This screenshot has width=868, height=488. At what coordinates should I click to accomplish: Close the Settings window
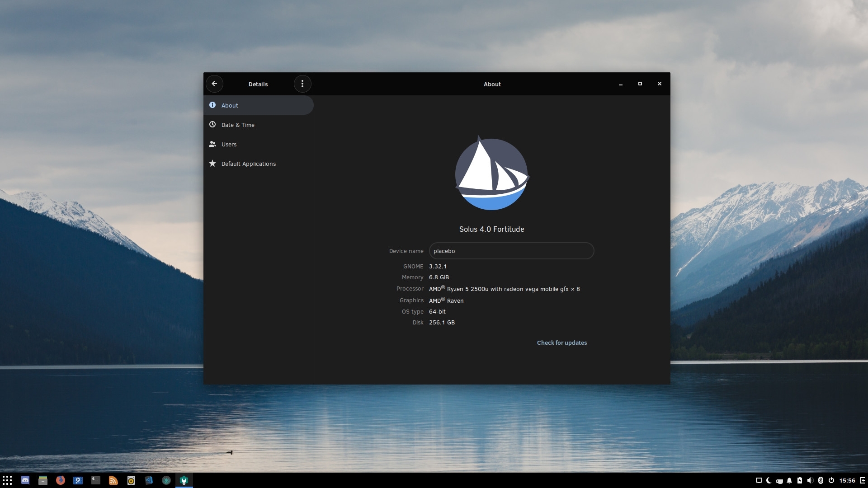pos(660,84)
